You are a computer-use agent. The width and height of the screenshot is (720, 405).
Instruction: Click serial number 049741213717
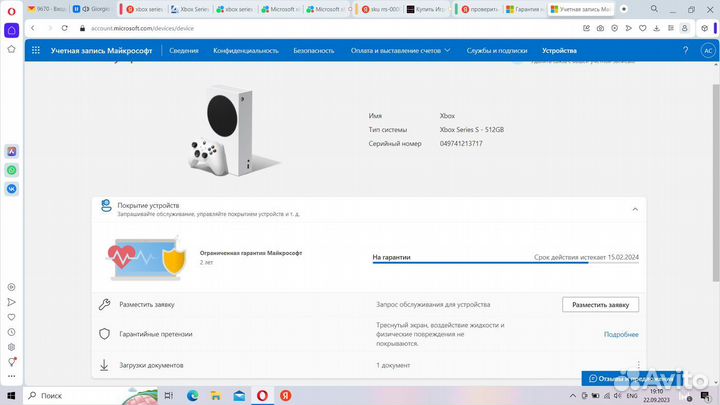461,143
